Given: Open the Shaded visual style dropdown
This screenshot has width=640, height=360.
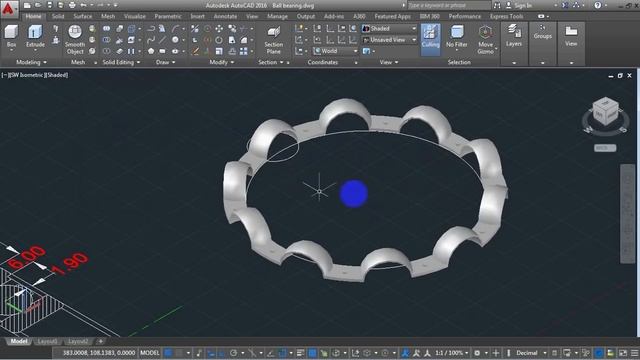Looking at the screenshot, I should (x=390, y=29).
